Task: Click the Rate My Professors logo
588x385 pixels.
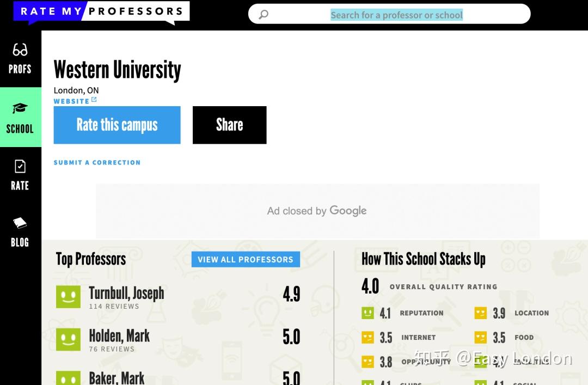Action: 102,12
